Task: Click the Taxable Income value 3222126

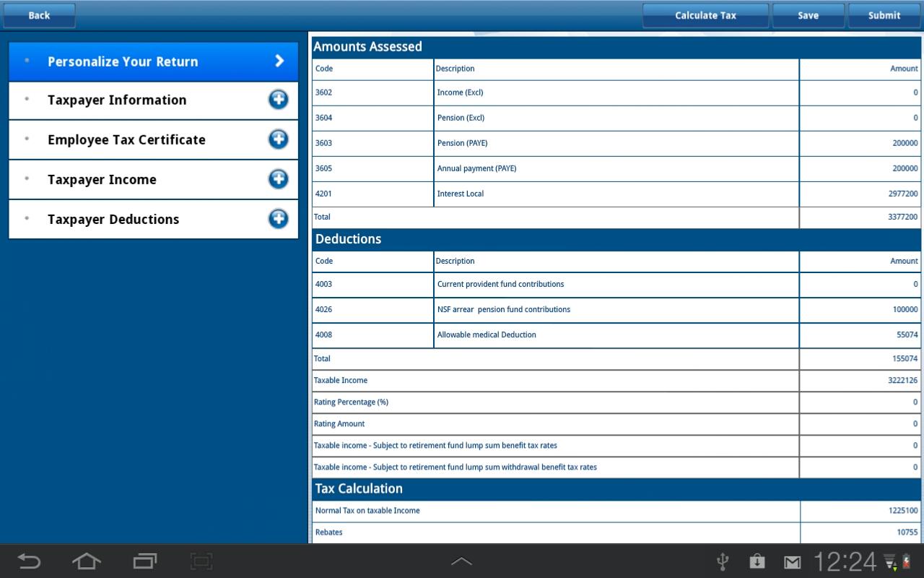Action: coord(902,380)
